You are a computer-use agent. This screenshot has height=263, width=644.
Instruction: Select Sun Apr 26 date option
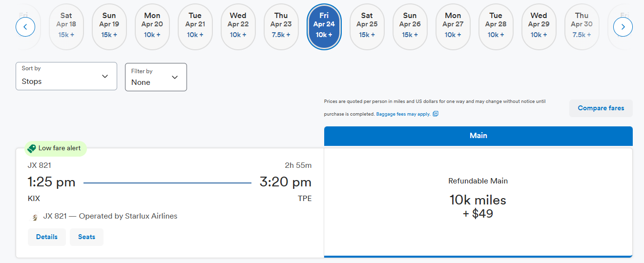point(410,27)
